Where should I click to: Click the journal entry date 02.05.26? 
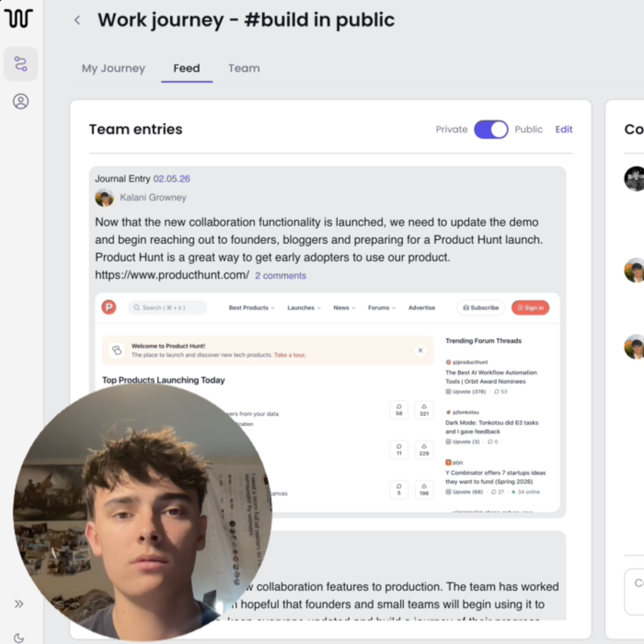[x=172, y=178]
